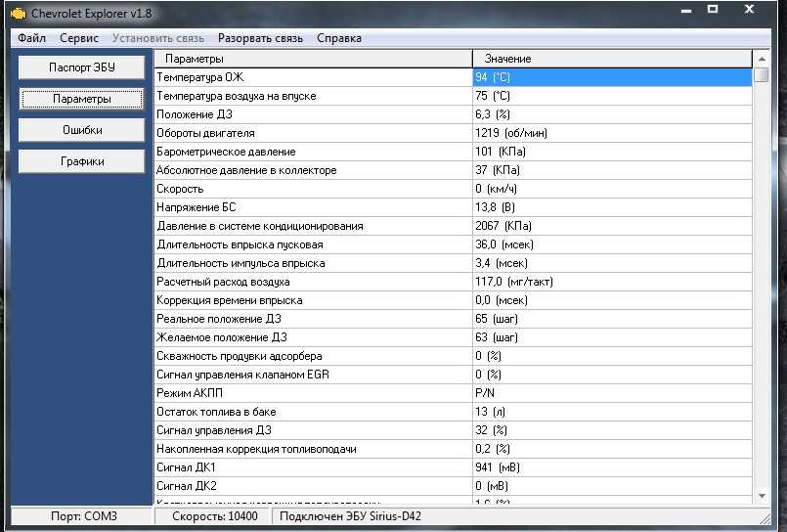Close the Chevrolet Explorer window

(749, 9)
